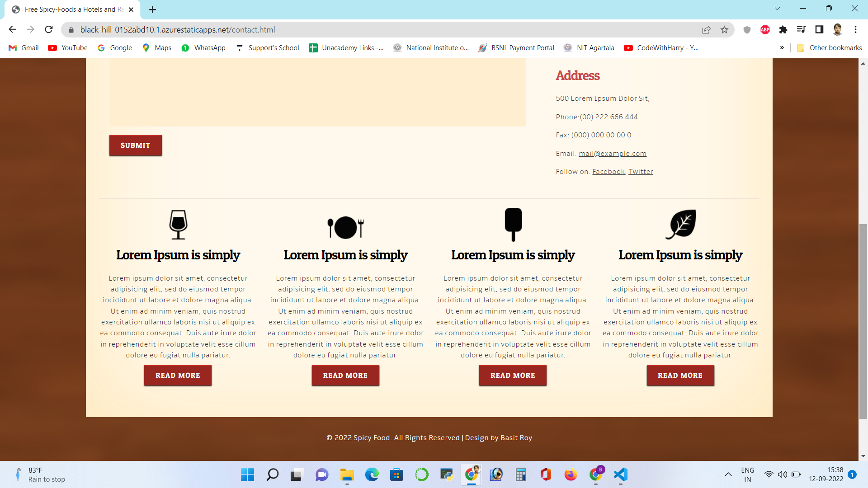
Task: Click the leaf icon
Action: pyautogui.click(x=680, y=224)
